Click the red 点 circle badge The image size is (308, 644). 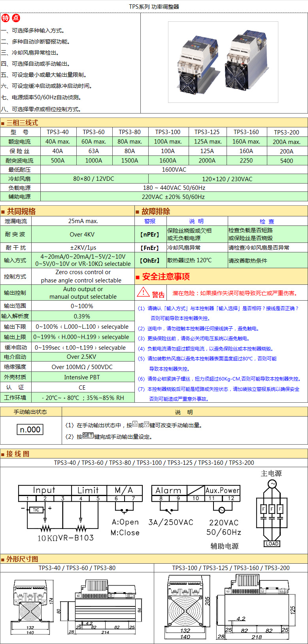[x=16, y=18]
